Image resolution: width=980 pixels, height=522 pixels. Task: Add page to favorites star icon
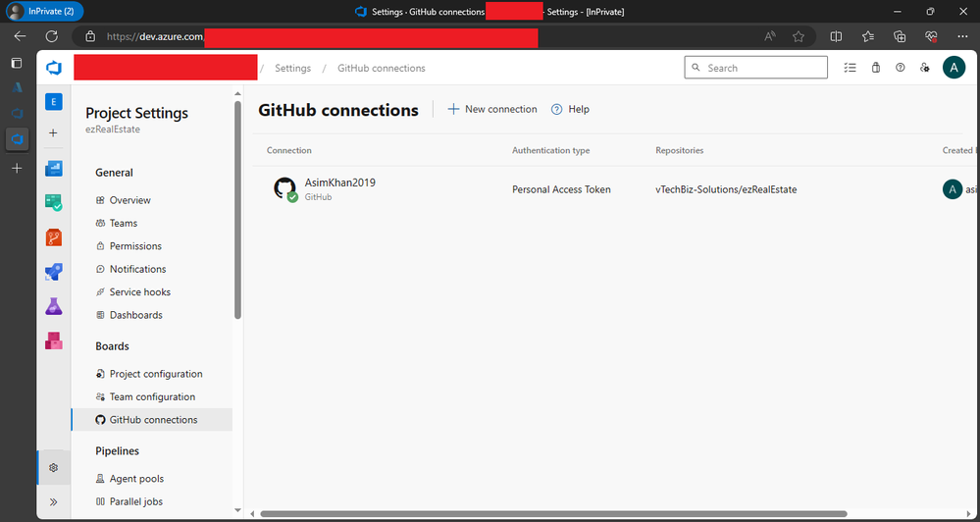coord(799,36)
